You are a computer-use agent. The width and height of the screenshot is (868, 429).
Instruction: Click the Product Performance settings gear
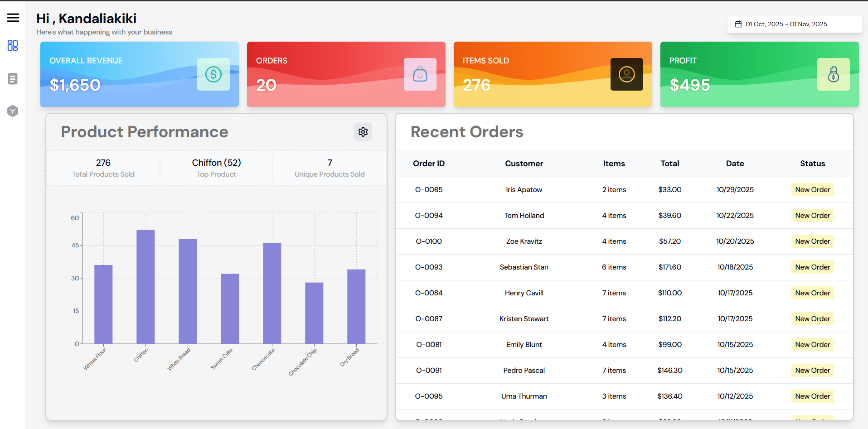pyautogui.click(x=363, y=132)
